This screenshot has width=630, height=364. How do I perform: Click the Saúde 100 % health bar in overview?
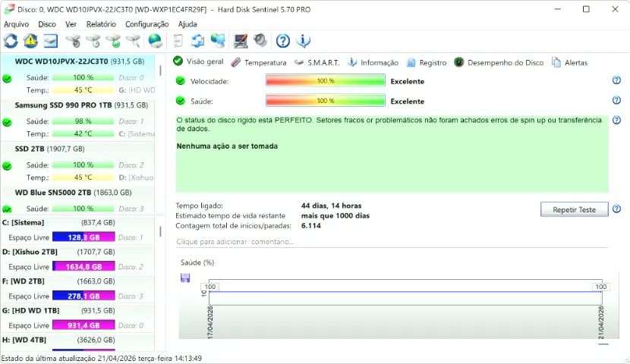tap(326, 101)
